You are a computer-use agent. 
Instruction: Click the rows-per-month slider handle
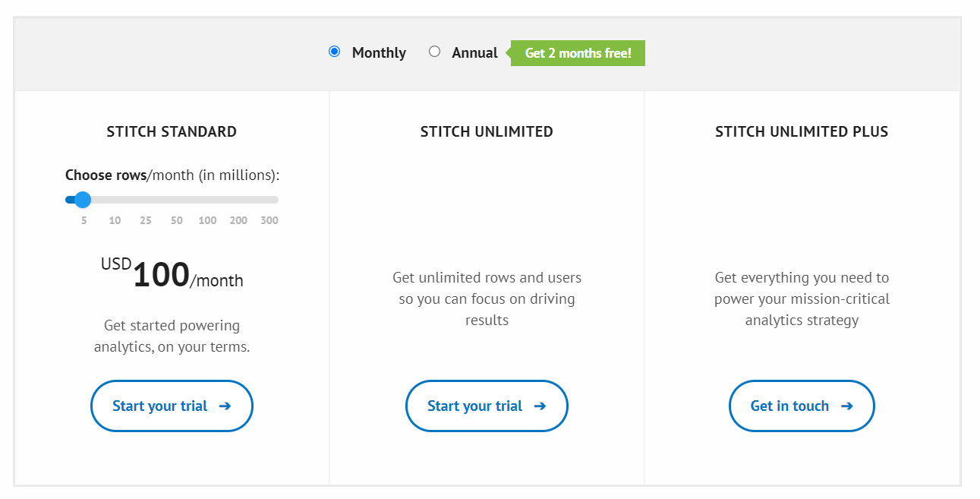click(x=82, y=199)
